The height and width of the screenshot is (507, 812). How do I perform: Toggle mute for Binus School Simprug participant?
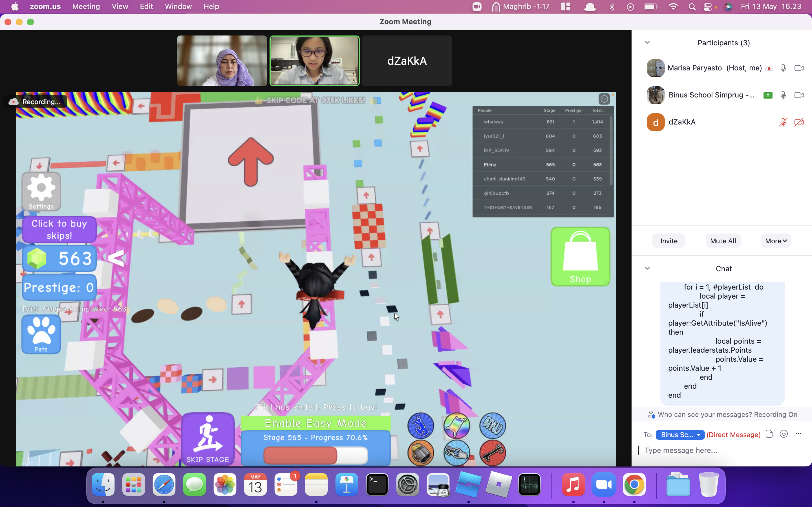tap(783, 95)
